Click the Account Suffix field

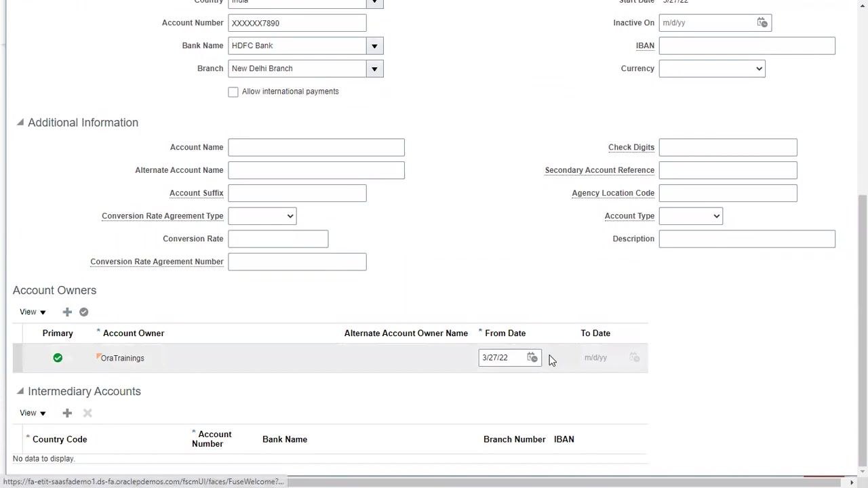[297, 193]
